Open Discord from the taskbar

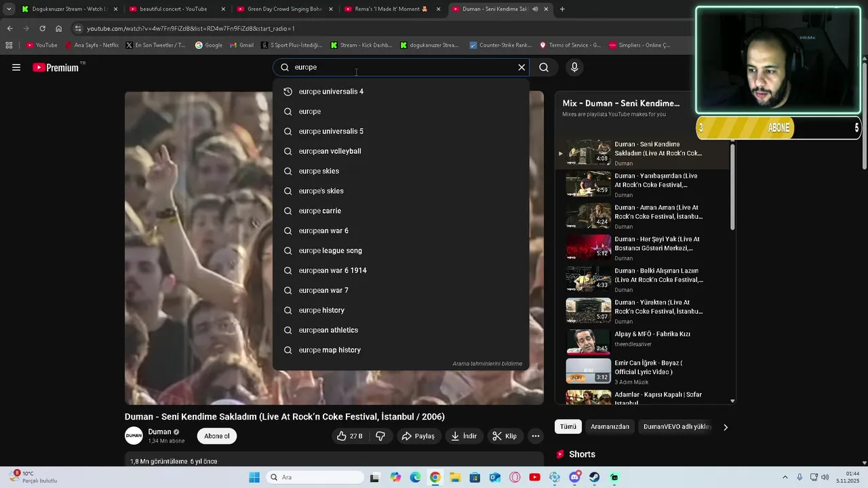575,477
